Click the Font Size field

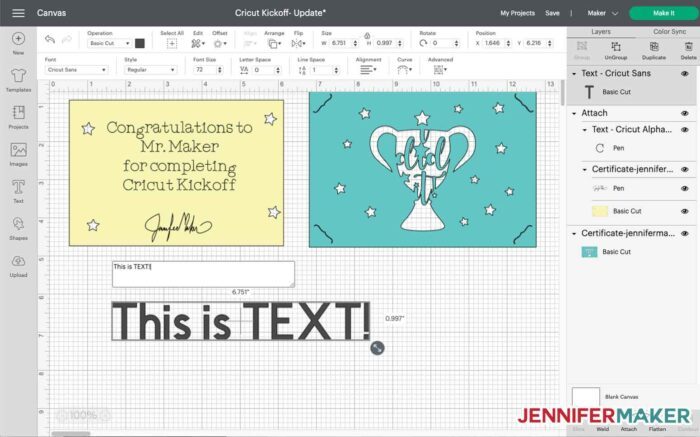[204, 70]
